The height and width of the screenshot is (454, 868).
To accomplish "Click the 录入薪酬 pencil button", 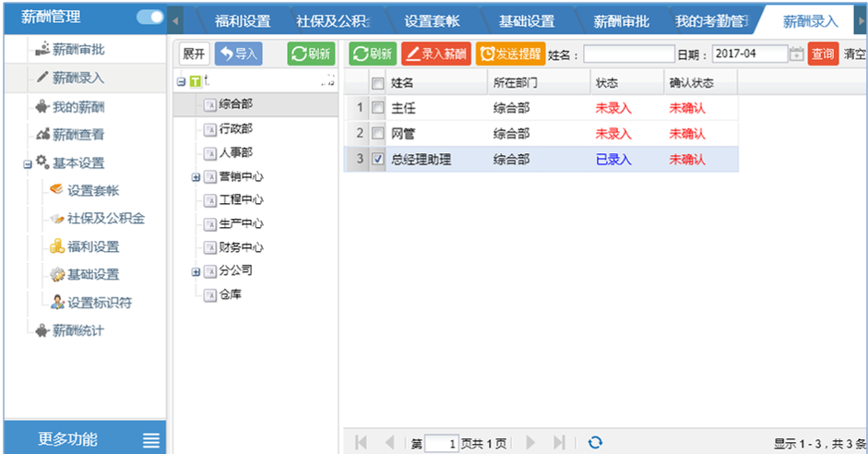I will (435, 54).
